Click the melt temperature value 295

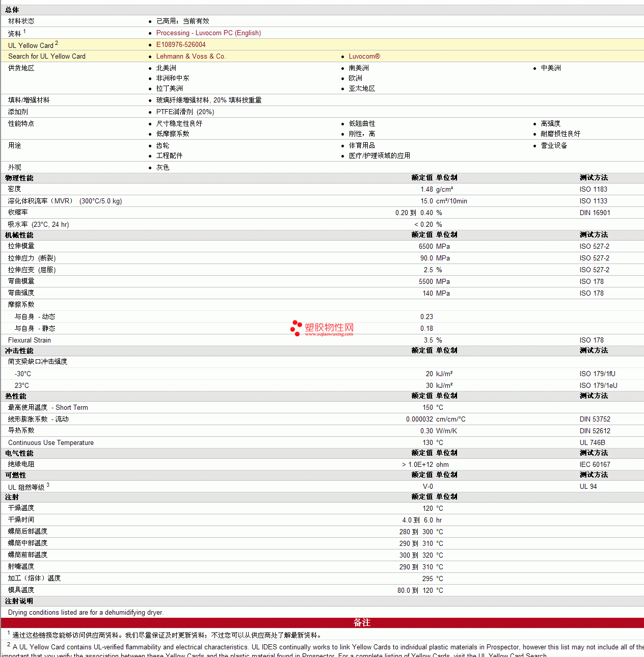click(x=428, y=579)
